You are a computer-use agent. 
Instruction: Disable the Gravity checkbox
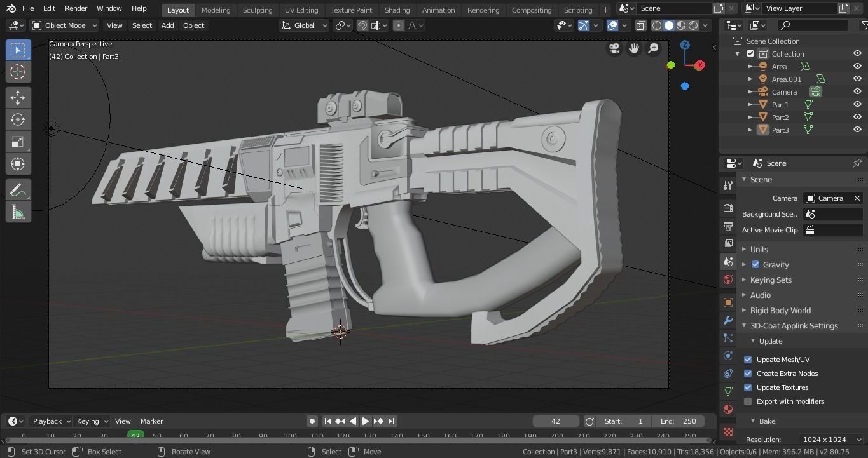click(x=755, y=264)
